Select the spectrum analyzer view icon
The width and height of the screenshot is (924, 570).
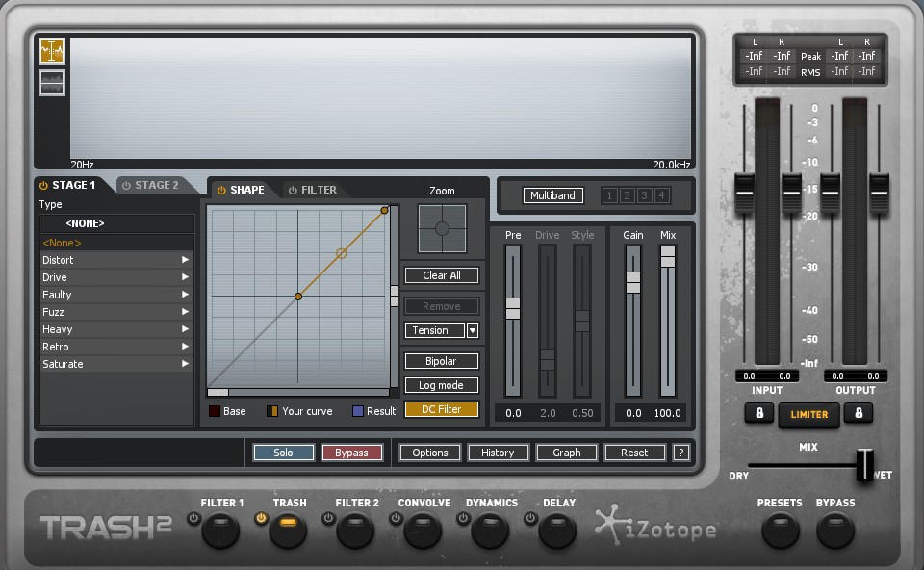(x=52, y=51)
